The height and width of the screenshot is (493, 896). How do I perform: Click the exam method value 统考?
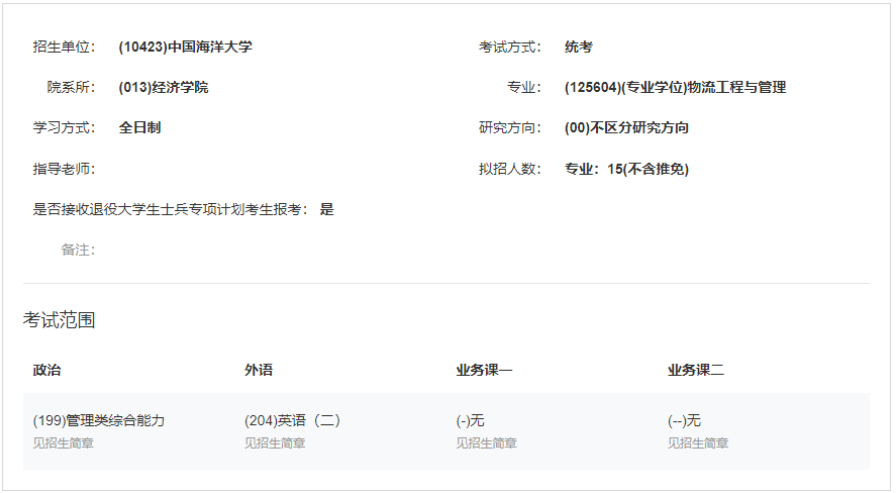[x=578, y=47]
